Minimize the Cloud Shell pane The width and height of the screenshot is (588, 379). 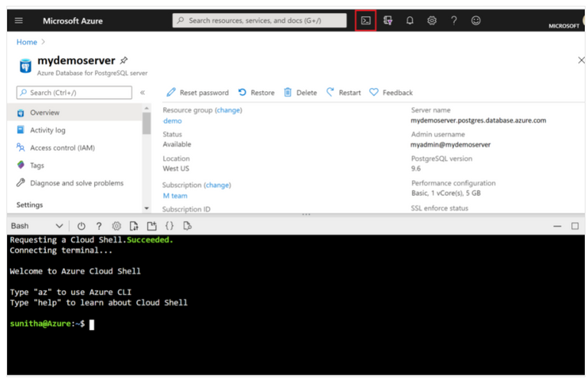[x=557, y=226]
